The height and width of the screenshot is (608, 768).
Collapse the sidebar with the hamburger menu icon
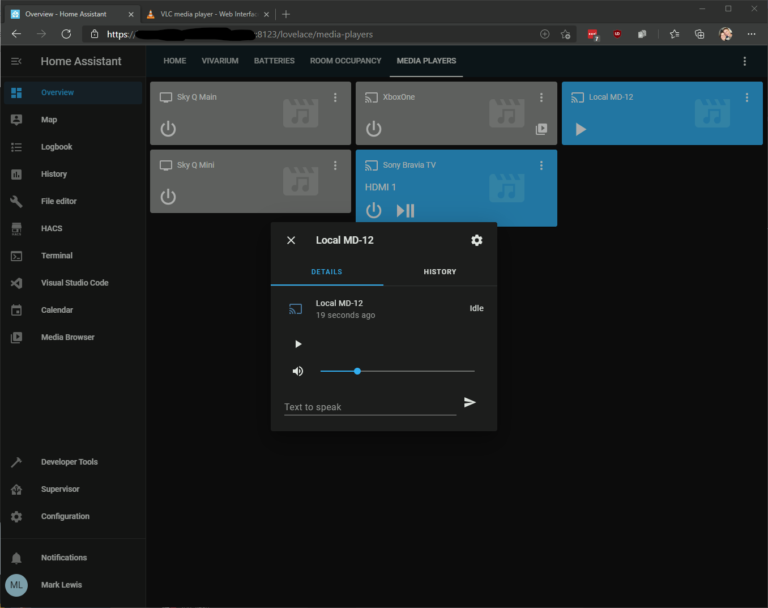16,61
